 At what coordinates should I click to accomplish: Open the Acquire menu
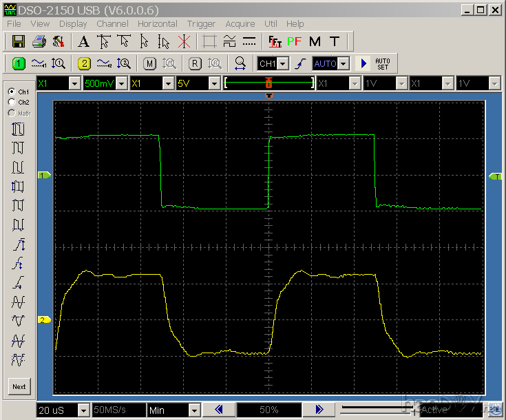coord(240,23)
